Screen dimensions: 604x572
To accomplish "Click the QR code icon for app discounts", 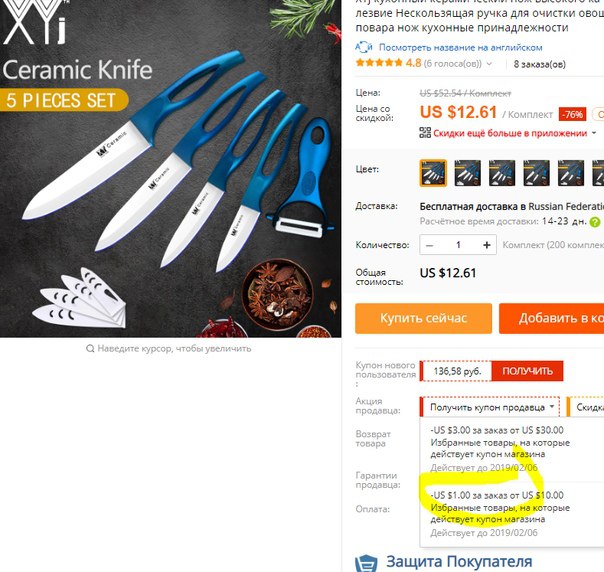I will [425, 133].
